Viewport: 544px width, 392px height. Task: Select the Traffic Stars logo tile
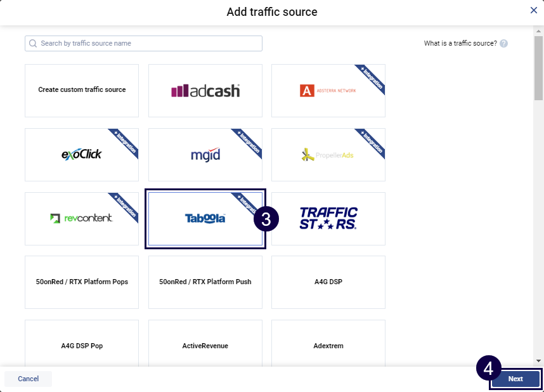pos(328,219)
